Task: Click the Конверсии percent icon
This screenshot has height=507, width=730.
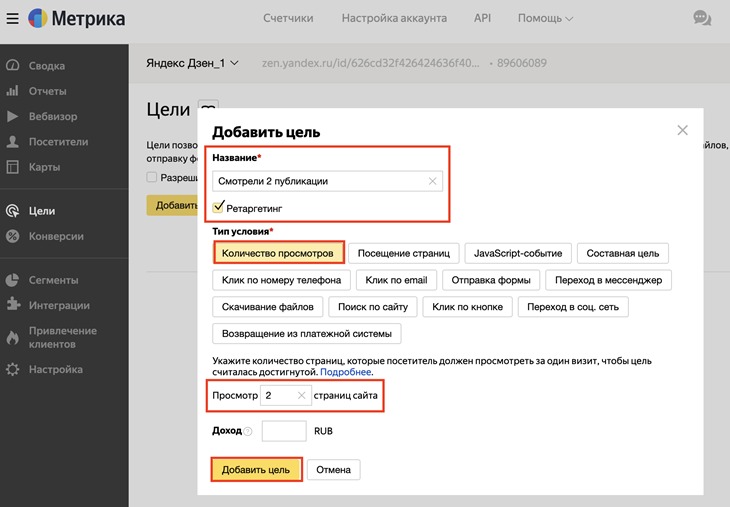Action: tap(13, 236)
